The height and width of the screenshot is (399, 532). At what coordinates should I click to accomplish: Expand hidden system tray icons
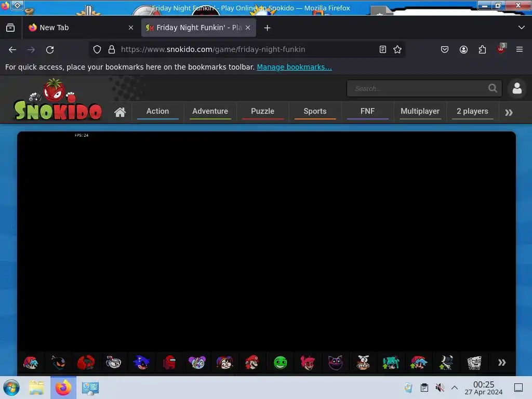tap(455, 388)
